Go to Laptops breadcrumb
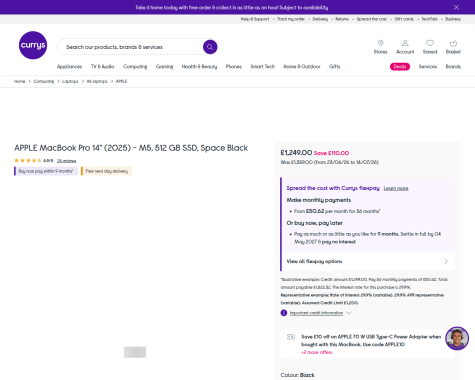The height and width of the screenshot is (380, 475). coord(70,81)
